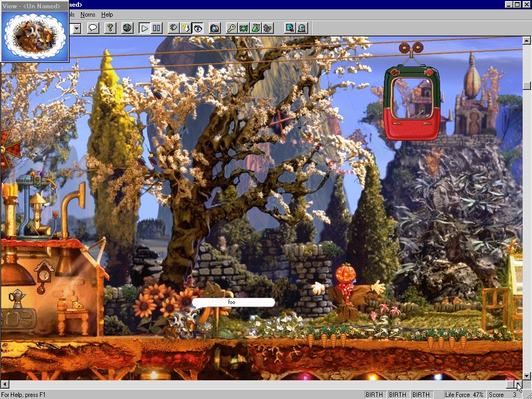Viewport: 532px width, 399px height.
Task: Click the vertical scrollbar thumb
Action: tap(527, 85)
